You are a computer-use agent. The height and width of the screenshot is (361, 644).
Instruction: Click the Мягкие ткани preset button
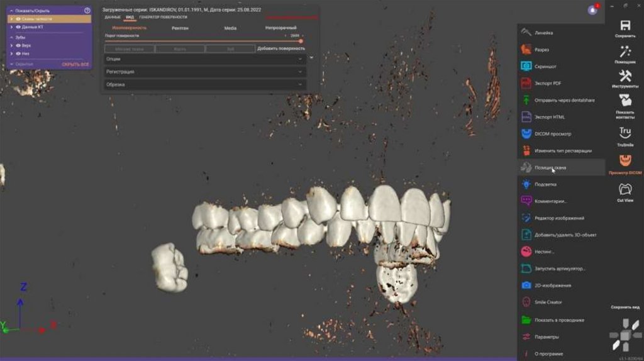point(130,49)
